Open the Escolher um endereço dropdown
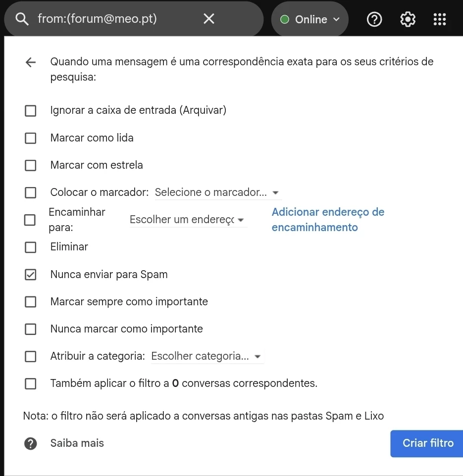 (x=188, y=220)
